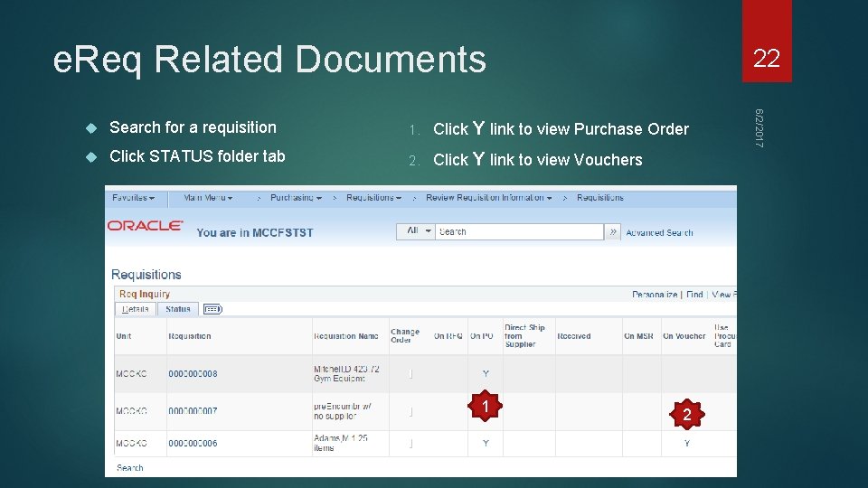Select 'Adams,M 1.25 items' name cell
The height and width of the screenshot is (488, 868).
click(341, 443)
